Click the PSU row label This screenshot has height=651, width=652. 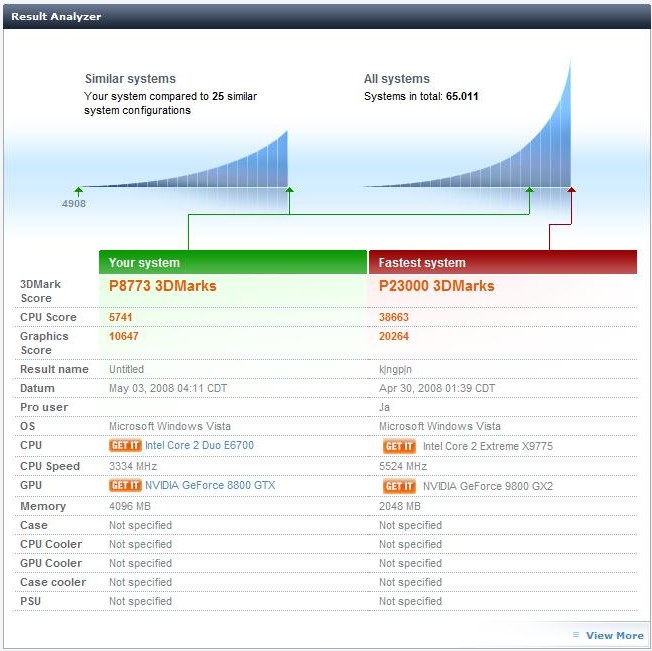30,601
